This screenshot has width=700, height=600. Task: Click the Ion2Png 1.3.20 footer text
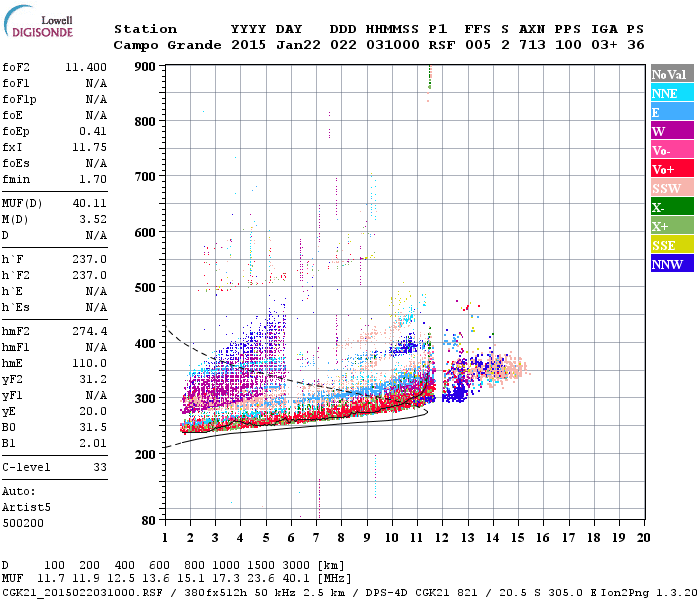pyautogui.click(x=648, y=592)
